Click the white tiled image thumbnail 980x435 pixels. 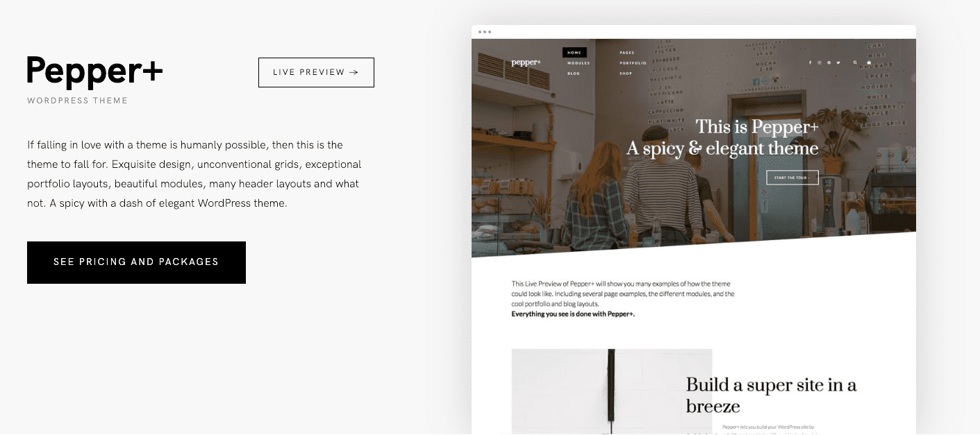611,391
